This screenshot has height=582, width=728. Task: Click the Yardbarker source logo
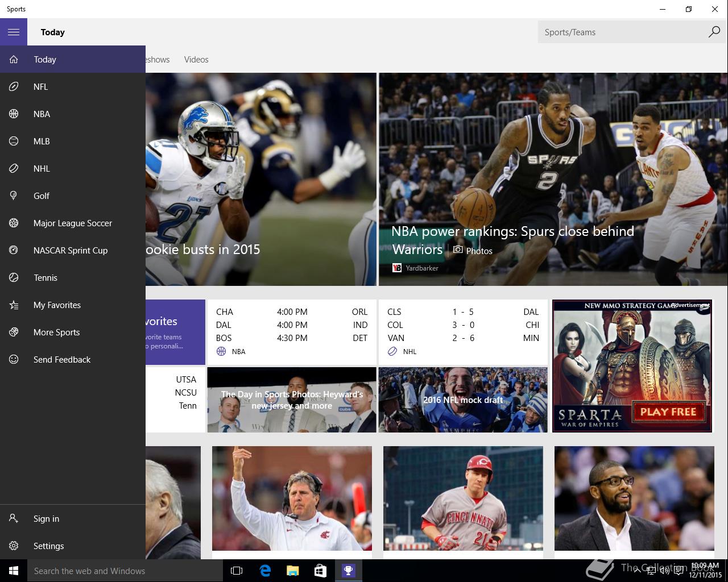(397, 268)
